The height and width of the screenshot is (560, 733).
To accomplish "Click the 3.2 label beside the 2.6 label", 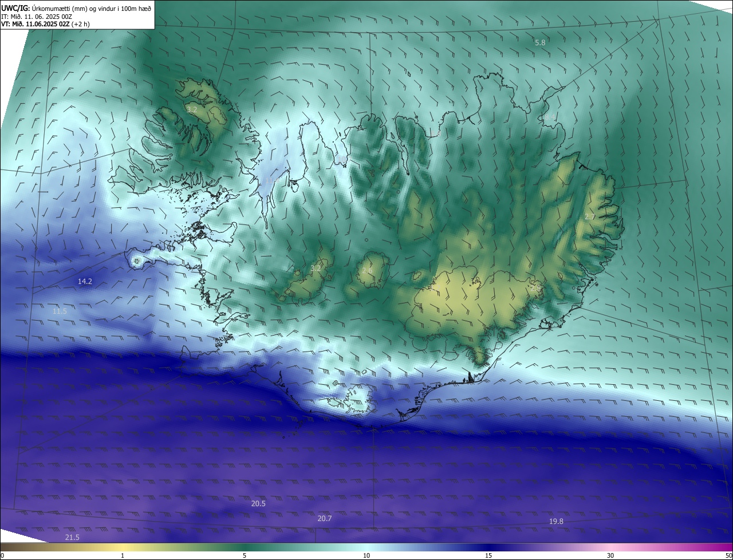I will [x=316, y=268].
